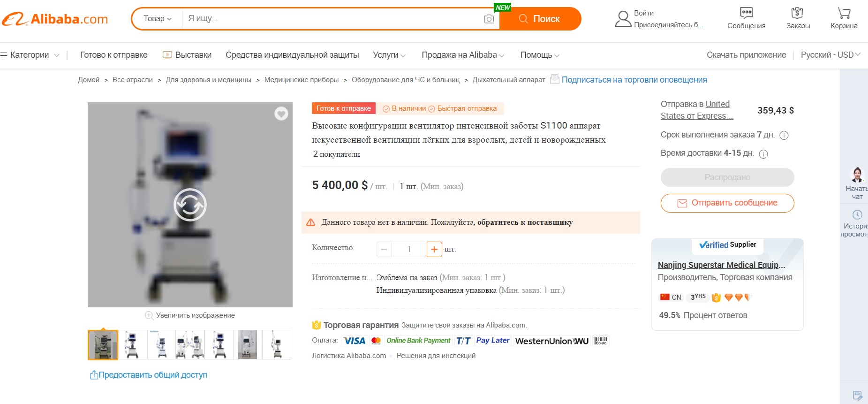Go to Готово к отправке tab
868x404 pixels.
tap(113, 55)
